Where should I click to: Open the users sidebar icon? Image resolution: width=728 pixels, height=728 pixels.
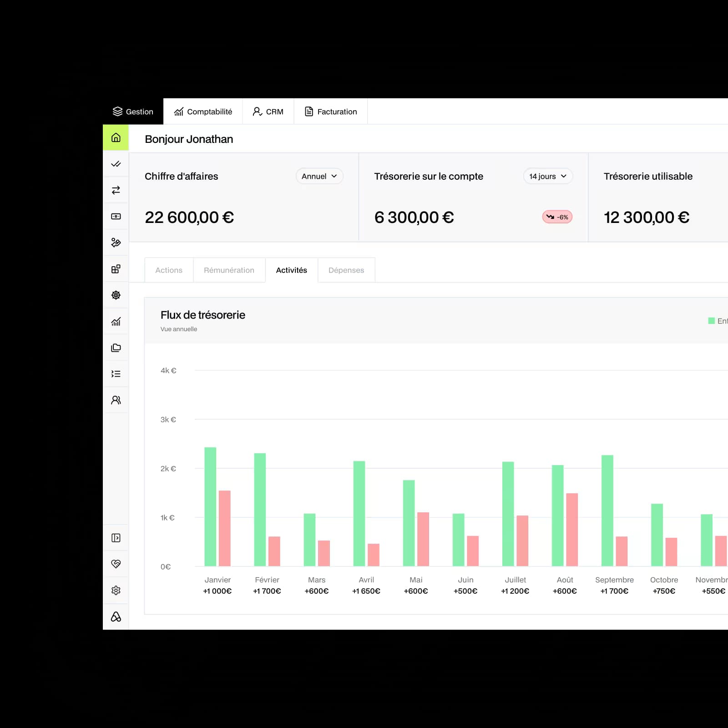click(116, 400)
